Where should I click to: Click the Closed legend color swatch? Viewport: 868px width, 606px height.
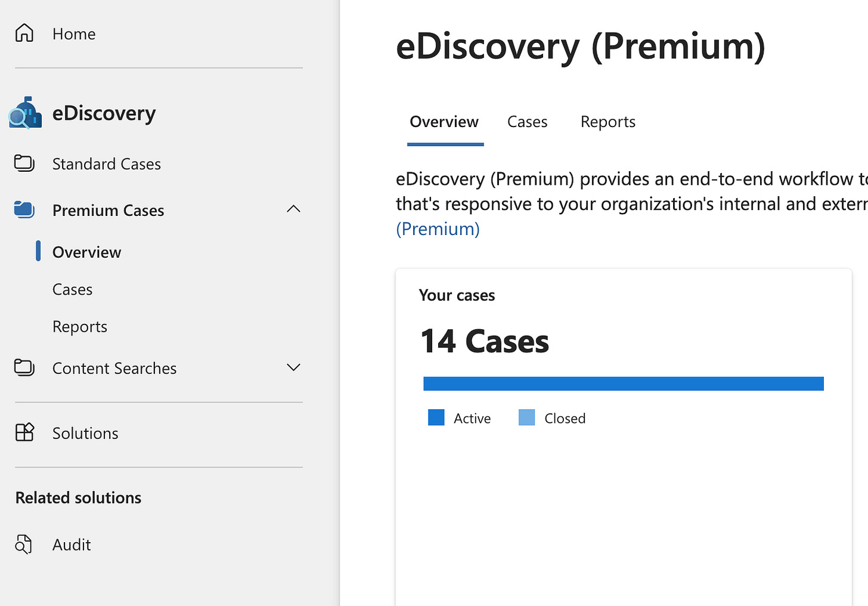click(527, 418)
